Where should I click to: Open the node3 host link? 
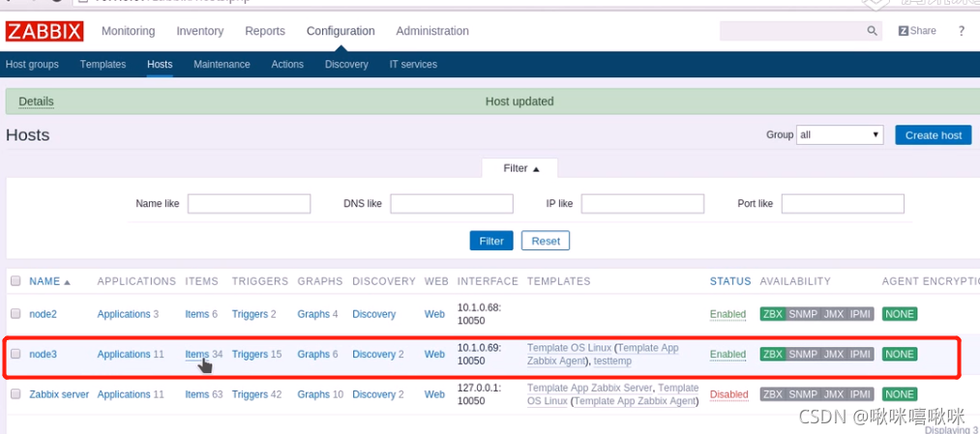pyautogui.click(x=44, y=354)
